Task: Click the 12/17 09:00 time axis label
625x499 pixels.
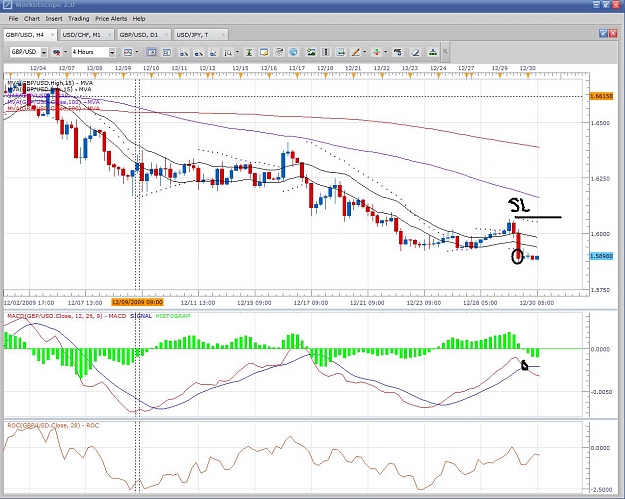Action: [311, 303]
